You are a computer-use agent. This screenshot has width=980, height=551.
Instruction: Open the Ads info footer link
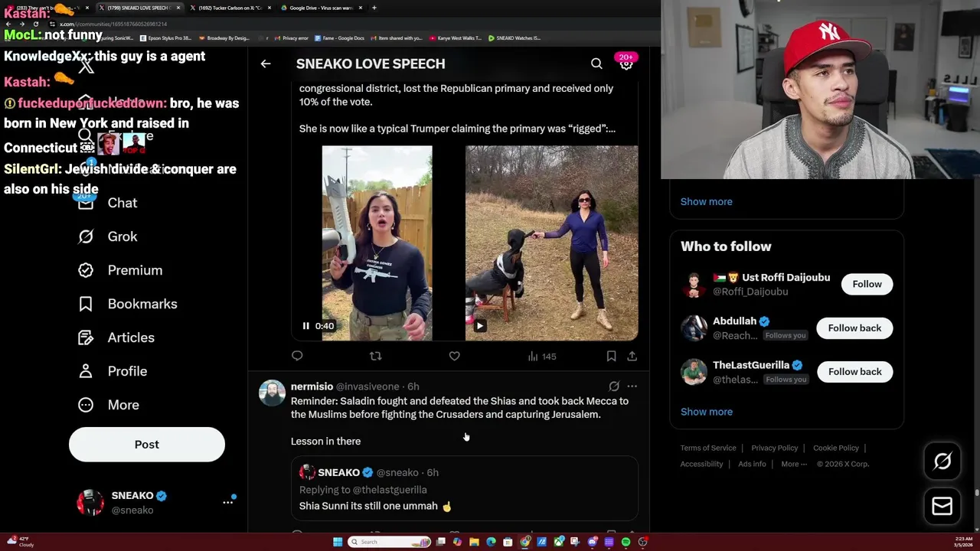point(752,464)
